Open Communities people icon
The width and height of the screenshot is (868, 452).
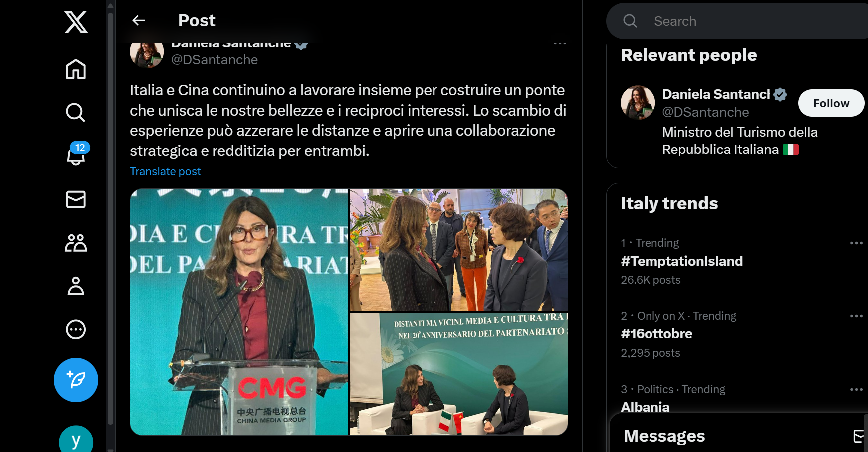point(76,243)
